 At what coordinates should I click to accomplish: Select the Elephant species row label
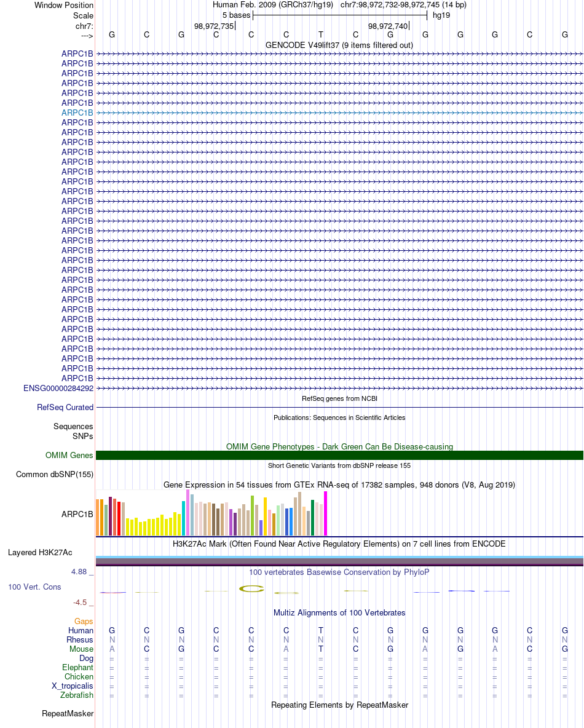click(77, 668)
